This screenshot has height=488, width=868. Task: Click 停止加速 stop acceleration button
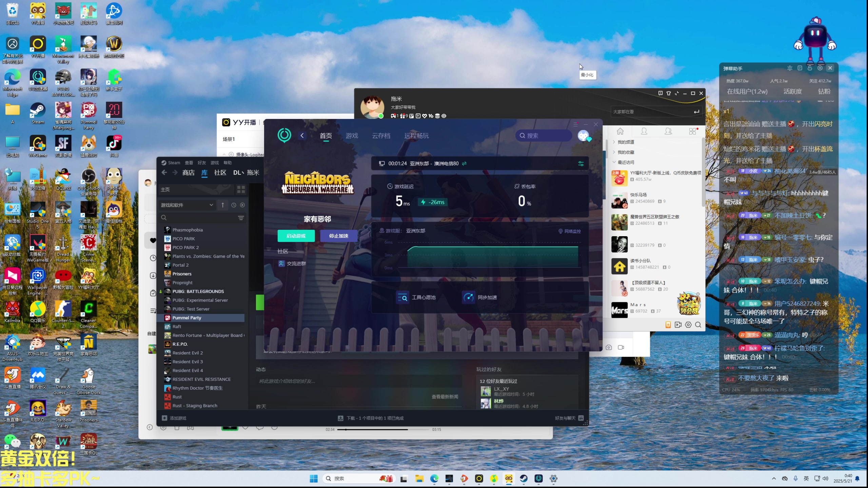[x=339, y=236]
